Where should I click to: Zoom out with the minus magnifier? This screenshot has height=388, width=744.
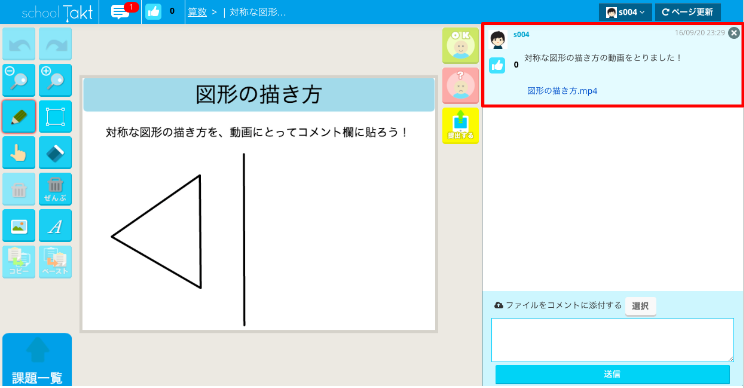[19, 80]
